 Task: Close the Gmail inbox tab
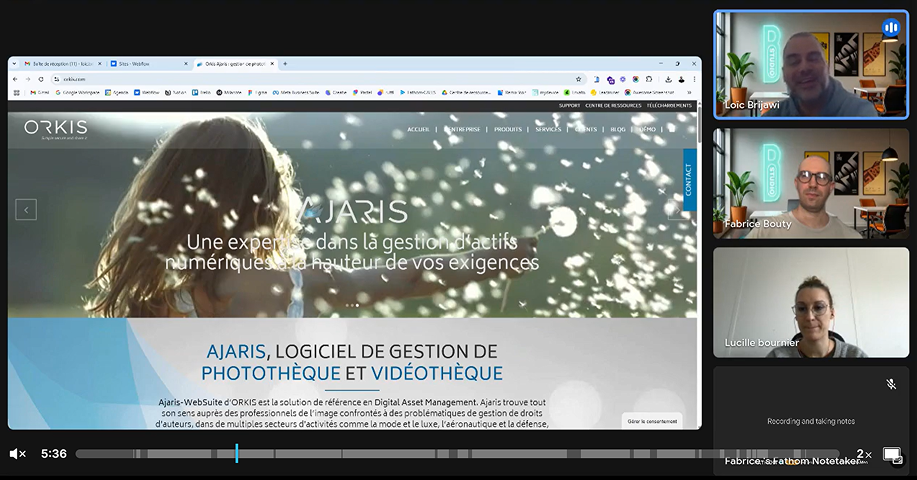coord(99,64)
